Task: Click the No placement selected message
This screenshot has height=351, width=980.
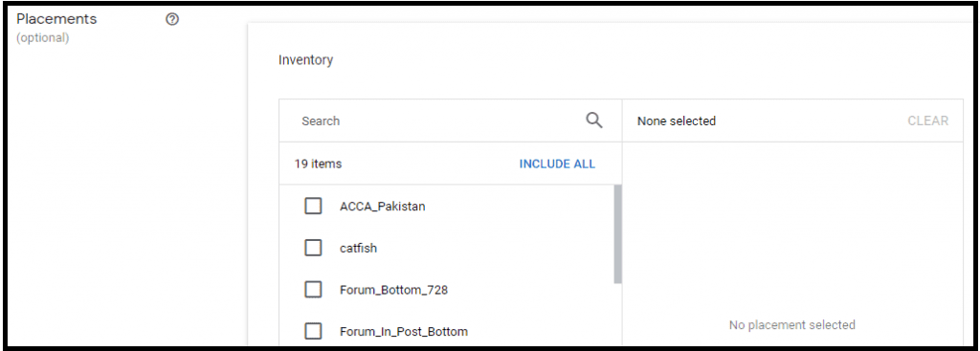Action: tap(791, 325)
